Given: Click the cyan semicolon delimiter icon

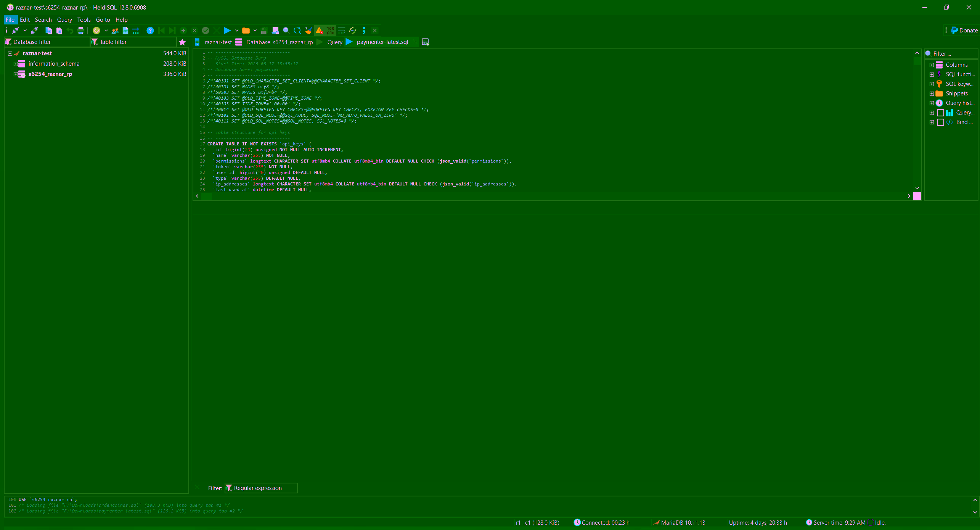Looking at the screenshot, I should (x=364, y=31).
